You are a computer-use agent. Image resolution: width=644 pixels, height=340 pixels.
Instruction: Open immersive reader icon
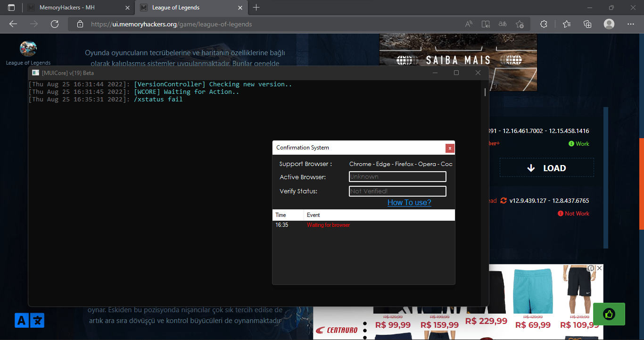pyautogui.click(x=486, y=24)
